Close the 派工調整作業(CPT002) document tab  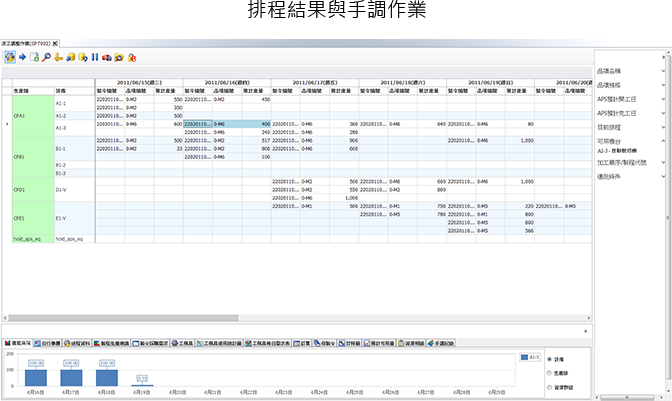pyautogui.click(x=56, y=45)
